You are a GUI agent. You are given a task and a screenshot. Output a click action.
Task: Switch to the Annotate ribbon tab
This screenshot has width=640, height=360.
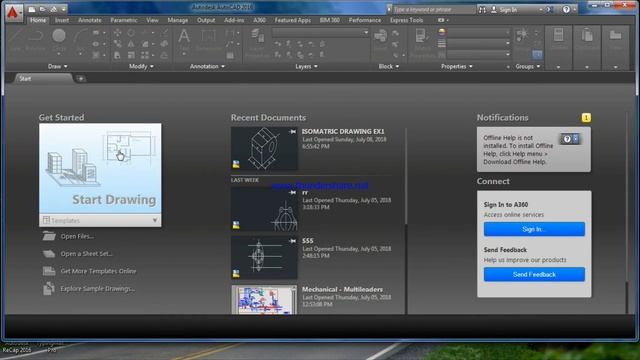click(x=89, y=20)
